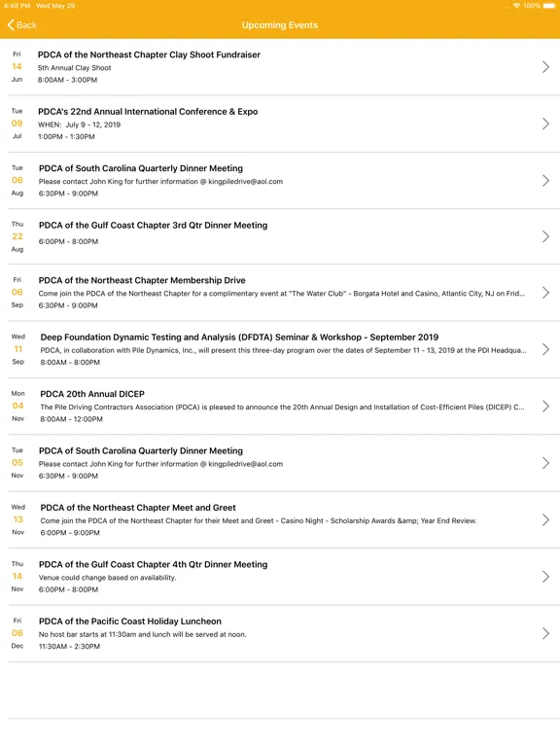Open chevron for DFDTA Seminar & Workshop

pos(545,349)
